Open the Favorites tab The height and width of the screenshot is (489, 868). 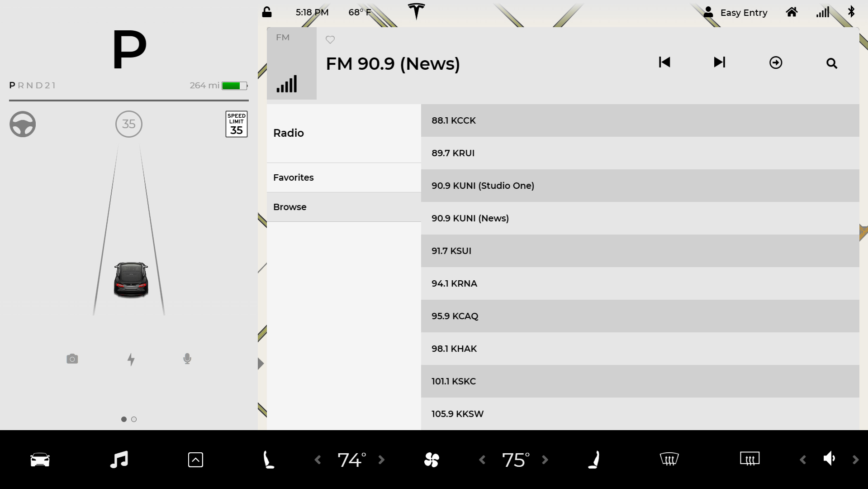[x=344, y=177]
